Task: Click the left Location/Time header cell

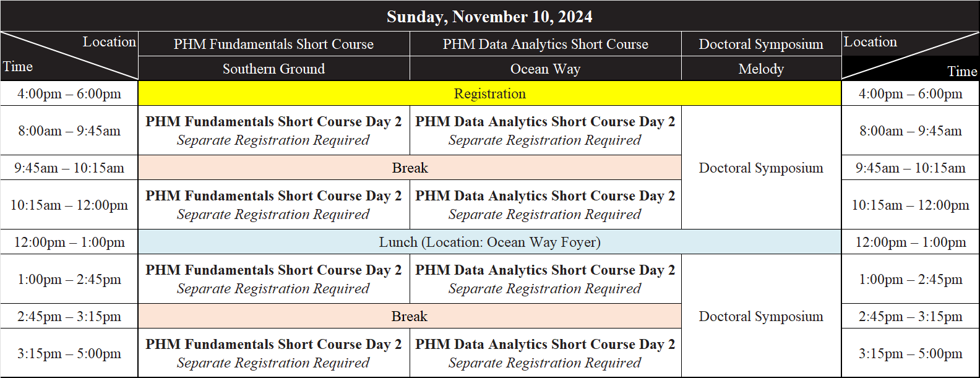Action: point(69,56)
